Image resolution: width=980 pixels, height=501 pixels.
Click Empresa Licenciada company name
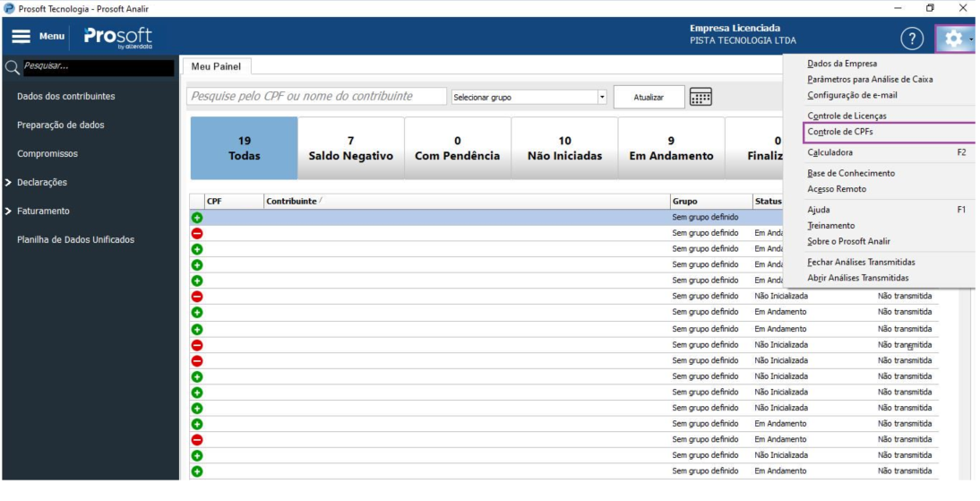point(743,40)
